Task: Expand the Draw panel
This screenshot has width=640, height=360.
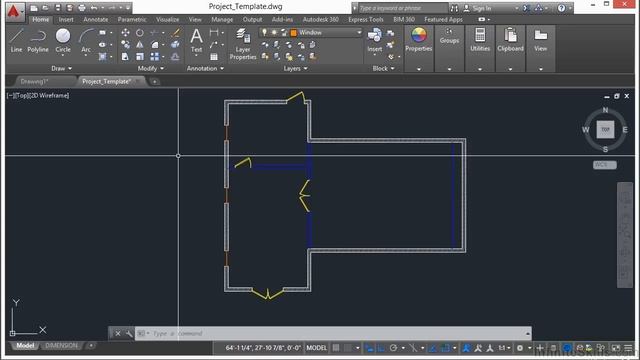Action: tap(62, 69)
